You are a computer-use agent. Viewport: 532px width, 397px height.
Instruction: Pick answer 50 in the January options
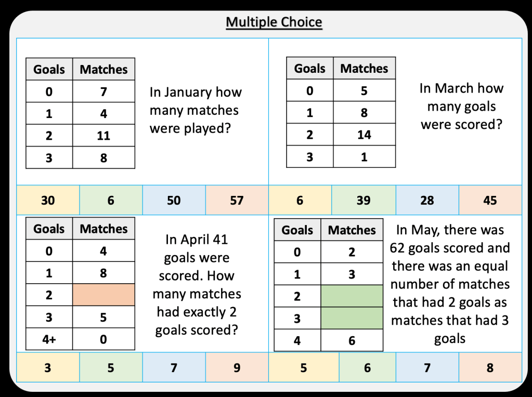[174, 200]
